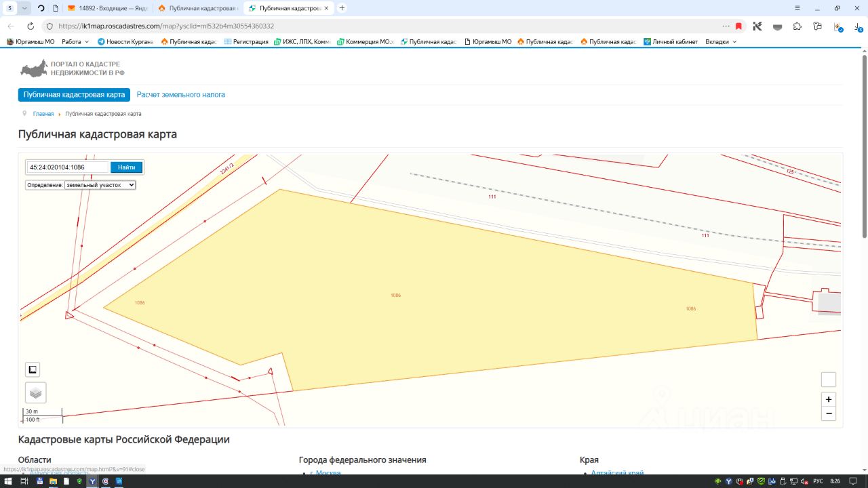Open the browser extensions puzzle icon
Image resolution: width=868 pixels, height=488 pixels.
pos(797,26)
